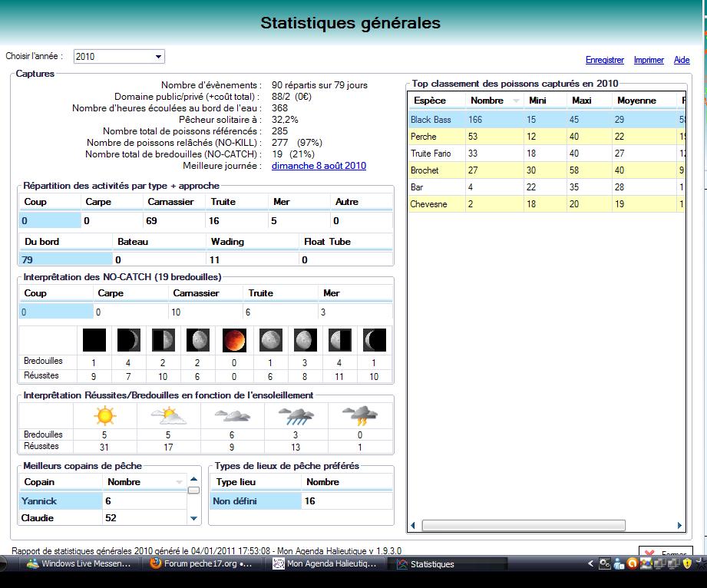Click the overcast clouds weather icon

232,415
